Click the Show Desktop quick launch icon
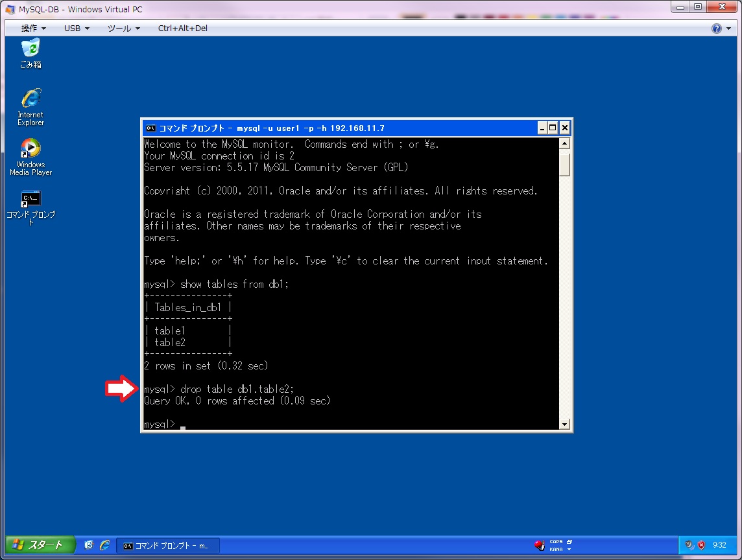This screenshot has width=742, height=560. click(88, 545)
